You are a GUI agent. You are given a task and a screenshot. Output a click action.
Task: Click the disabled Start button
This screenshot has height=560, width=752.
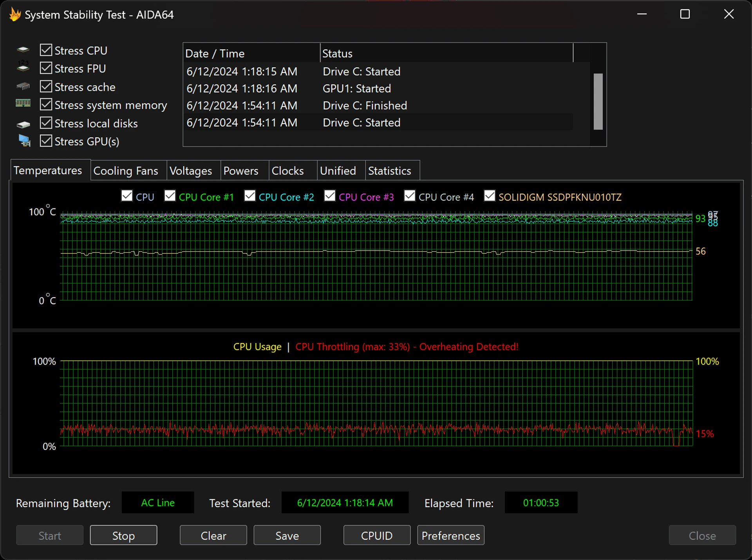[x=50, y=535]
